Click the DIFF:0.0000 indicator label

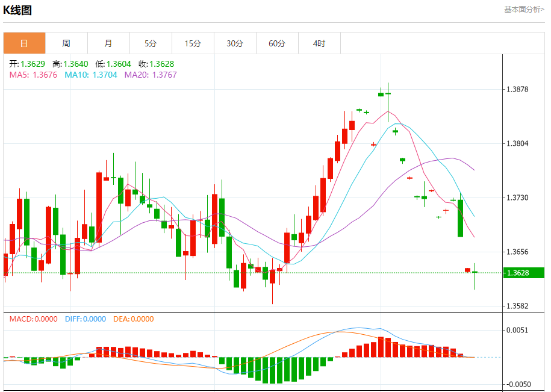[x=86, y=319]
